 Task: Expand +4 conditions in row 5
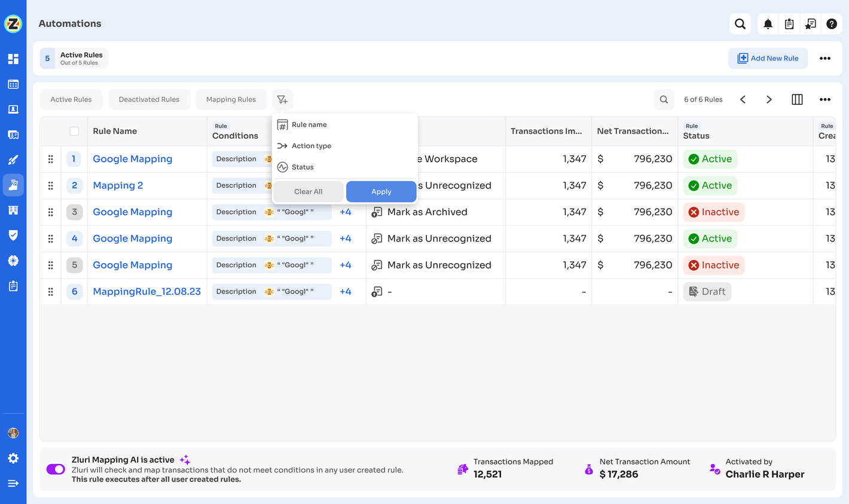pyautogui.click(x=346, y=265)
